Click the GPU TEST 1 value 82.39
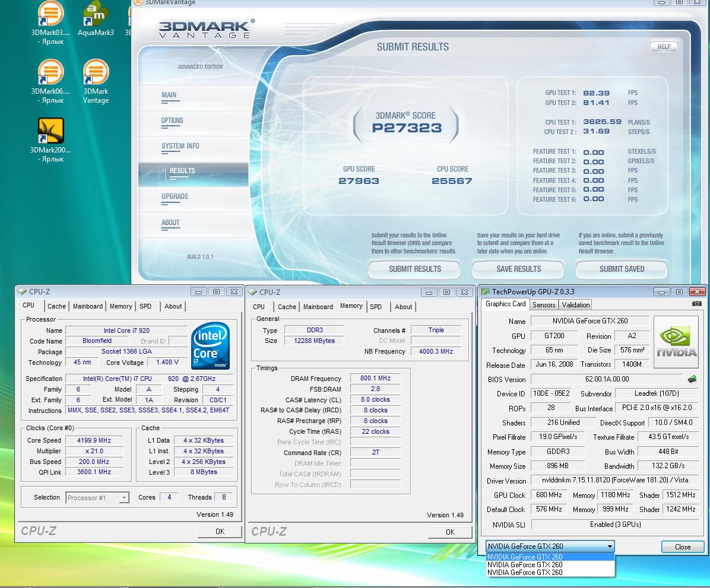Image resolution: width=710 pixels, height=588 pixels. coord(596,93)
